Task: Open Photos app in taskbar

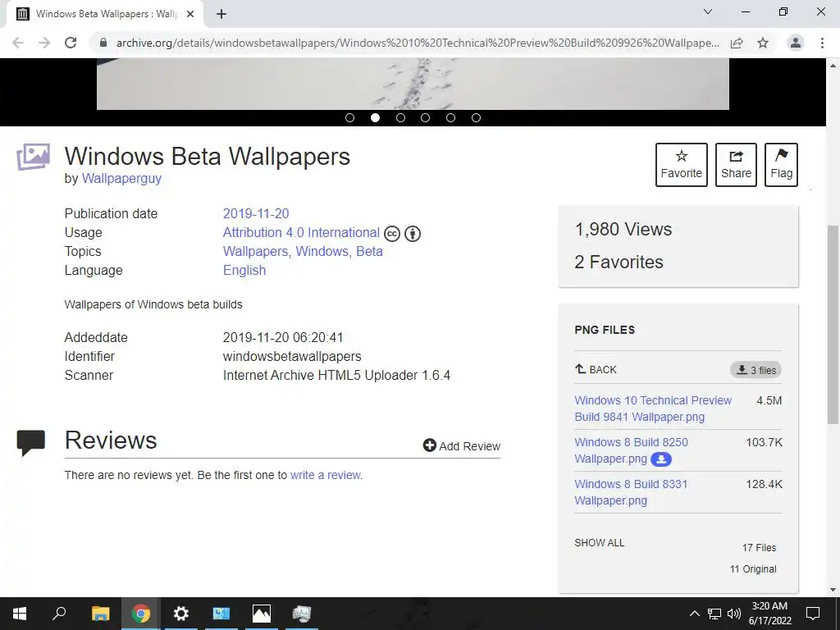Action: click(x=261, y=614)
